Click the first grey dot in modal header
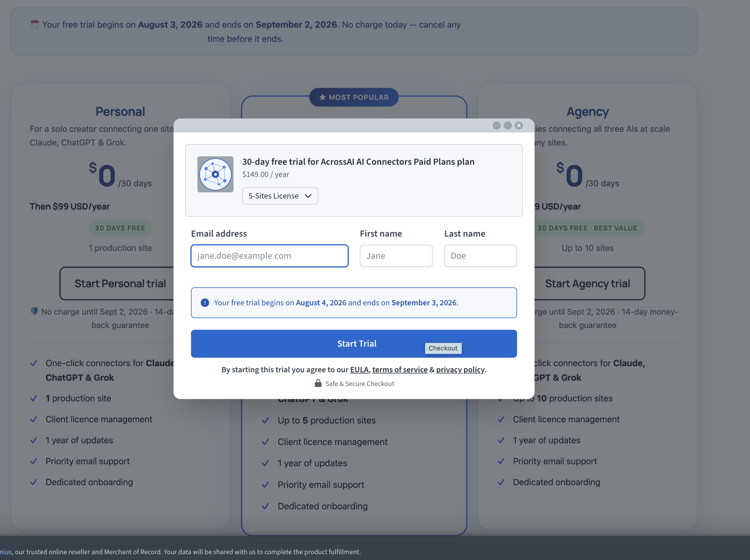 [x=496, y=125]
